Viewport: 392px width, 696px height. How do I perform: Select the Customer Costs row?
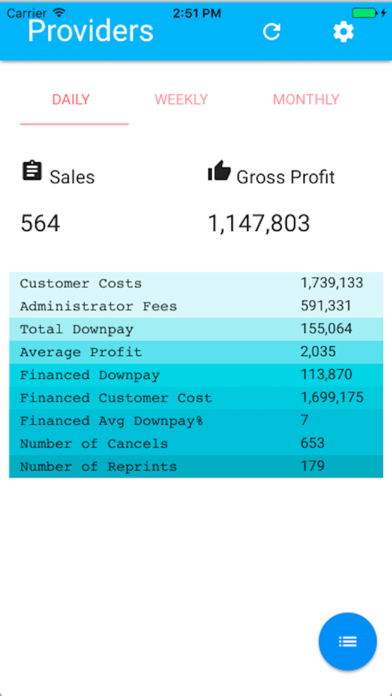(196, 283)
